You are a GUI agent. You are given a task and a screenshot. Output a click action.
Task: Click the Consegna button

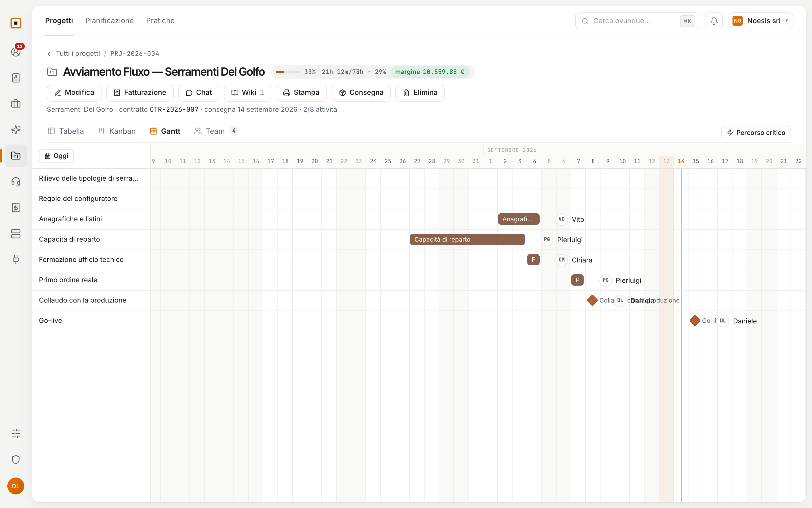coord(361,93)
